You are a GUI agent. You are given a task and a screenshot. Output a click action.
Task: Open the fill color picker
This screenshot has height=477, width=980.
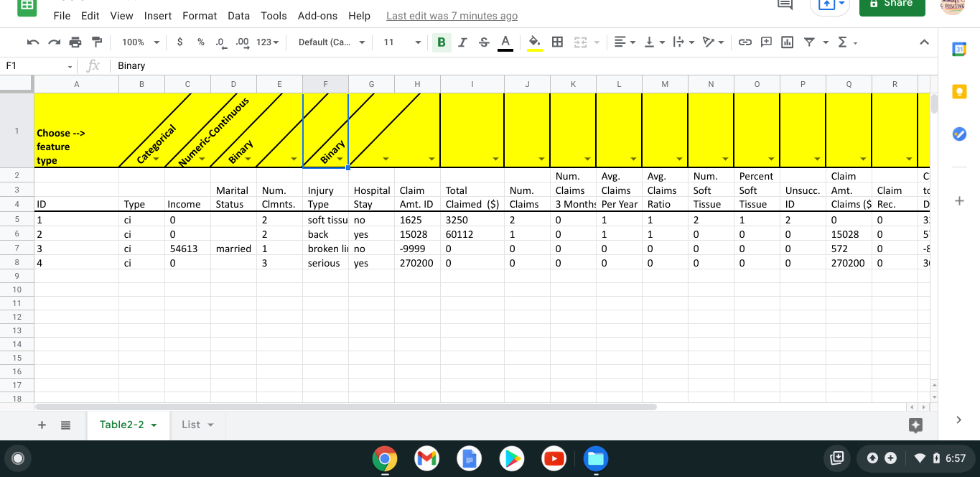click(x=534, y=42)
